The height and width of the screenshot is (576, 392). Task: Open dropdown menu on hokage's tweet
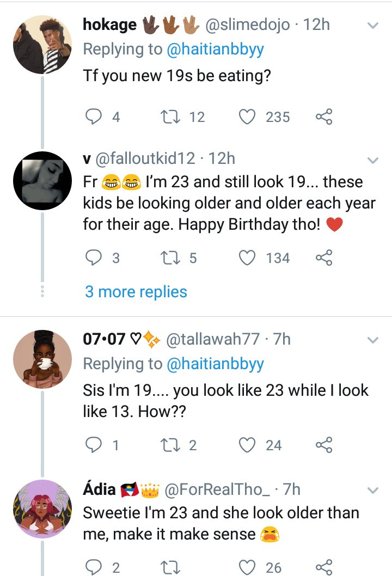click(x=373, y=26)
